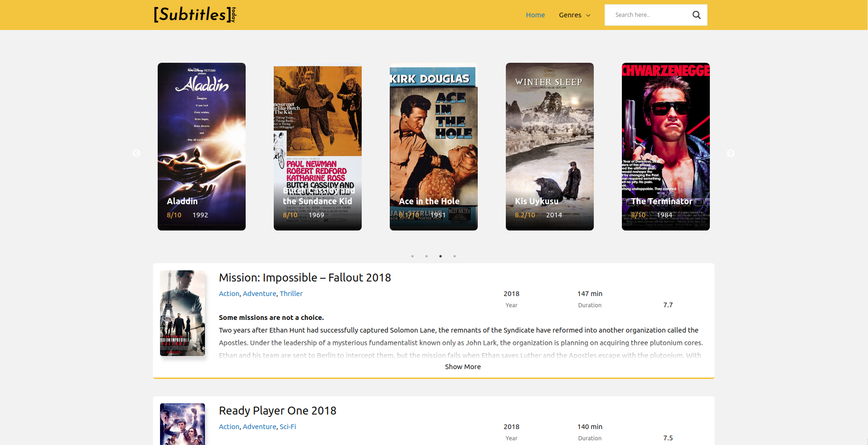The height and width of the screenshot is (445, 868).
Task: Select the Winter Sleep poster card
Action: coord(549,146)
